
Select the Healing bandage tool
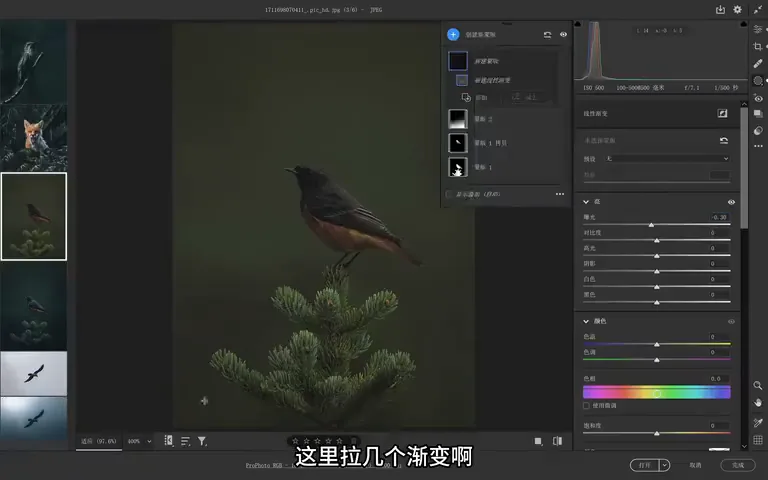(x=758, y=64)
